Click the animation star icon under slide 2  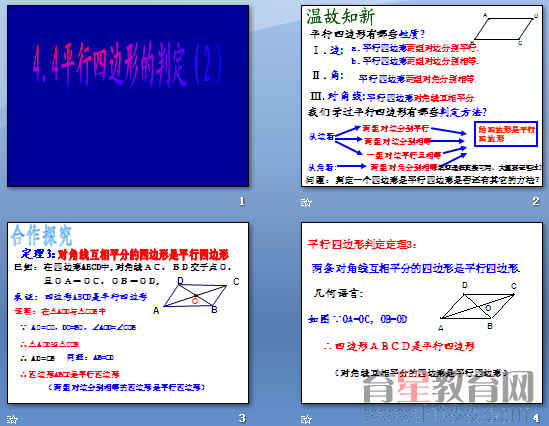(x=306, y=202)
